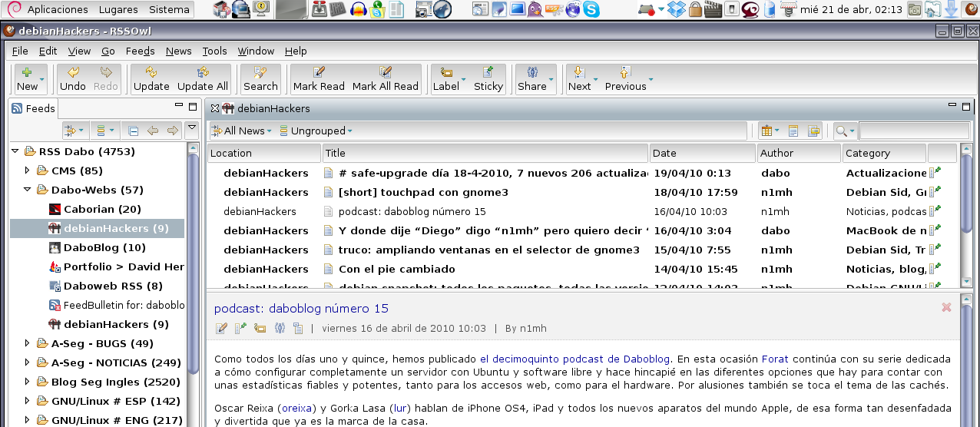980x427 pixels.
Task: Open Sistema menu in GNOME panel
Action: 169,10
